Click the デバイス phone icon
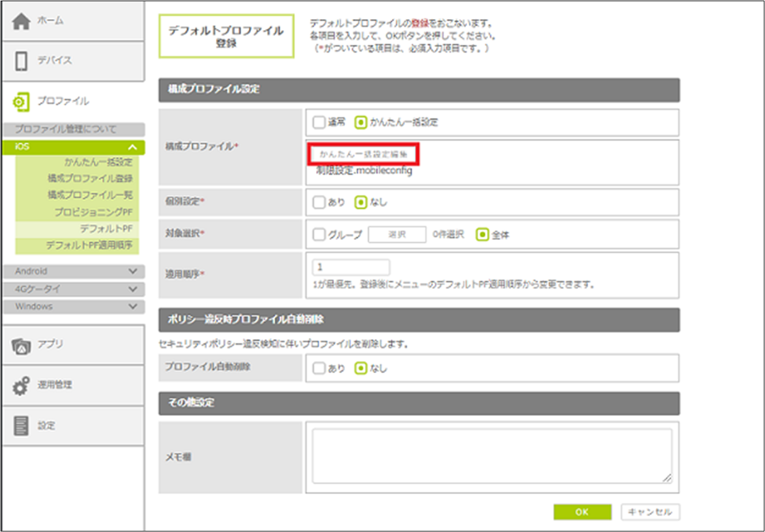Image resolution: width=765 pixels, height=532 pixels. tap(21, 61)
